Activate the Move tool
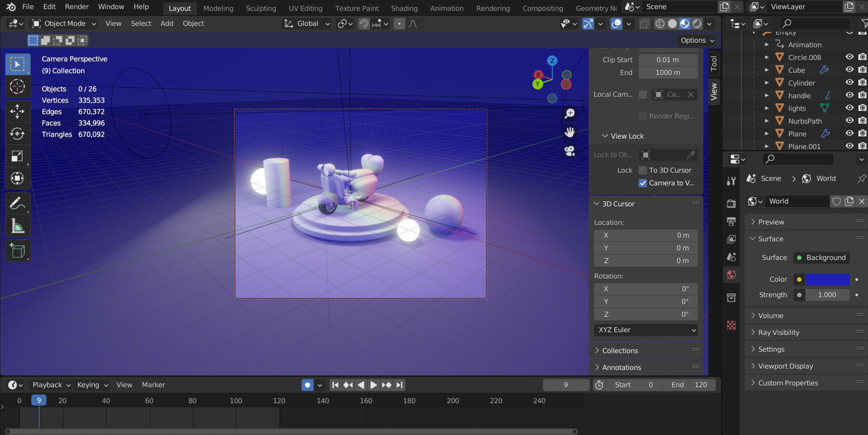The height and width of the screenshot is (435, 868). (x=17, y=111)
